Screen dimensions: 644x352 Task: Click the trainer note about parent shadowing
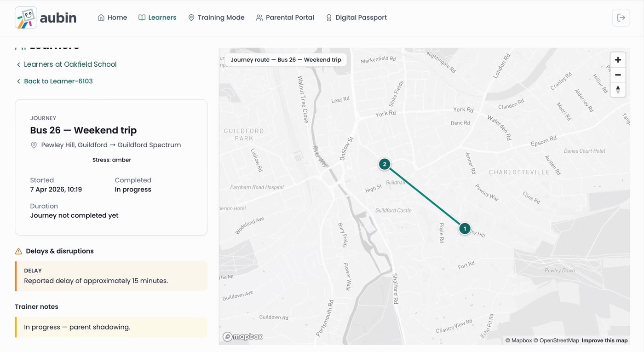111,327
